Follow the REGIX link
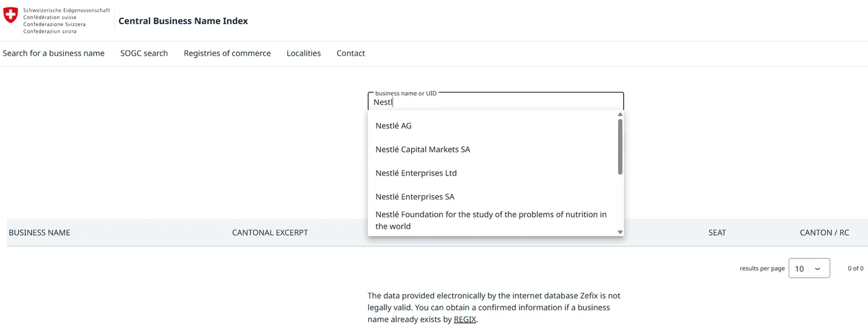 465,319
